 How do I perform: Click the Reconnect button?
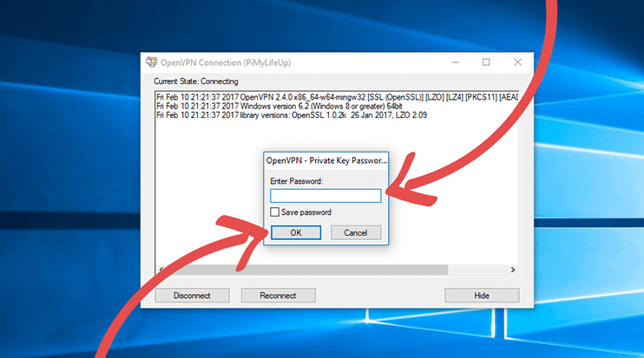278,296
